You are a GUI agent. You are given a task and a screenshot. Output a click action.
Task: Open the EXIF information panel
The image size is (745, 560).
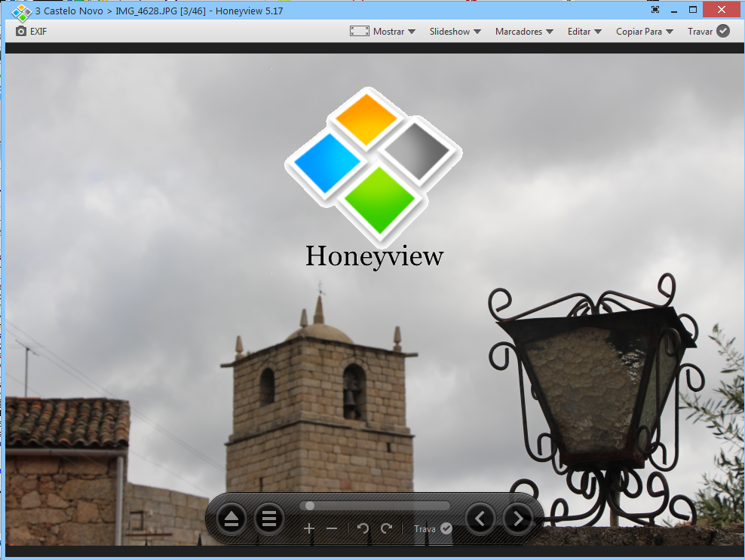coord(30,31)
